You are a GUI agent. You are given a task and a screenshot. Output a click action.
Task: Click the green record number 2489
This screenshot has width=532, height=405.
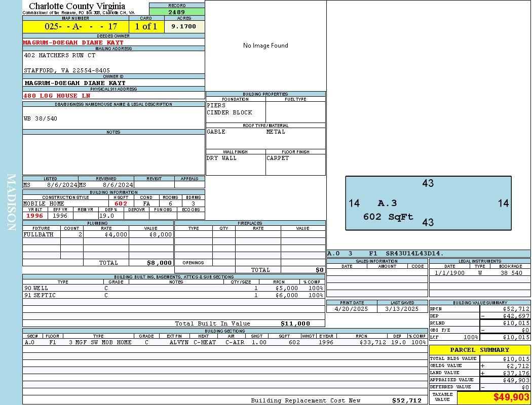tap(177, 12)
